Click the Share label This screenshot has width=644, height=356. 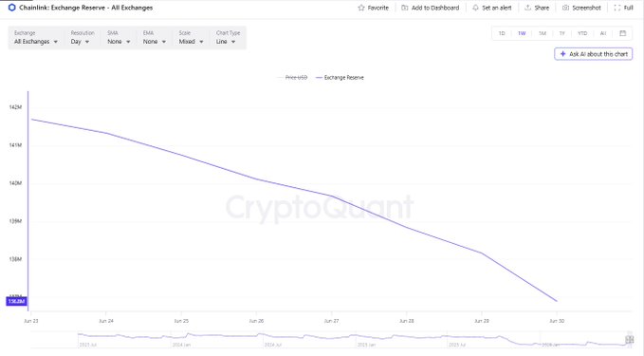click(x=542, y=8)
